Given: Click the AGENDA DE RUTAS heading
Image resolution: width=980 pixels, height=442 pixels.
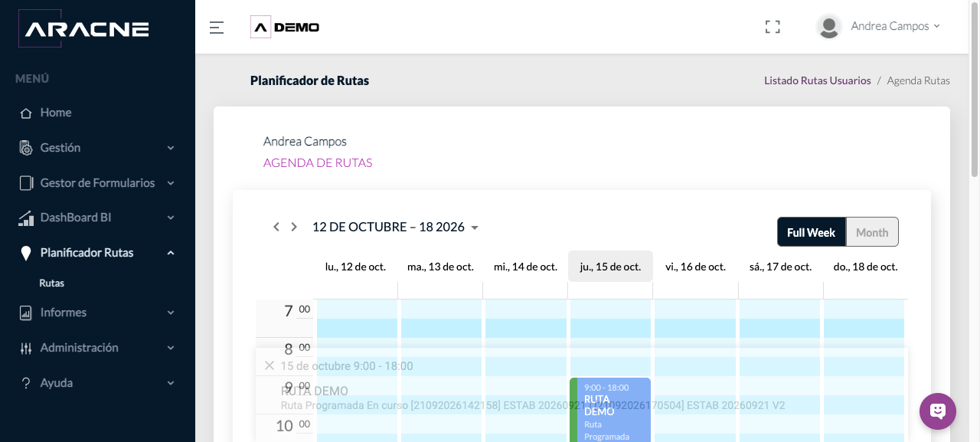Looking at the screenshot, I should tap(318, 163).
